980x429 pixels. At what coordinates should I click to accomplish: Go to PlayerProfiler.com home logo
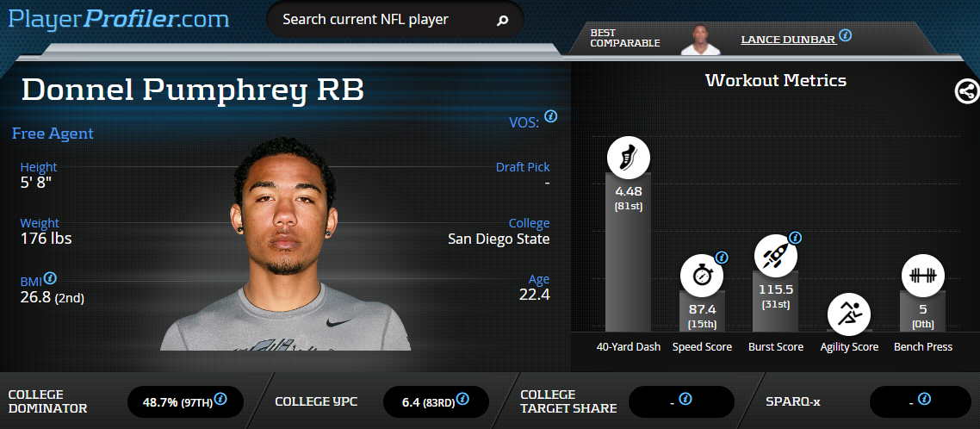(119, 18)
